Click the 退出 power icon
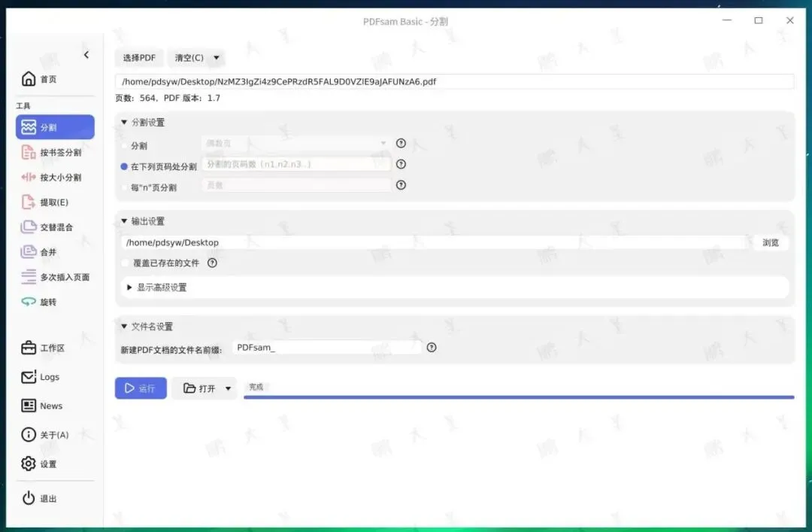The image size is (812, 532). [x=29, y=498]
